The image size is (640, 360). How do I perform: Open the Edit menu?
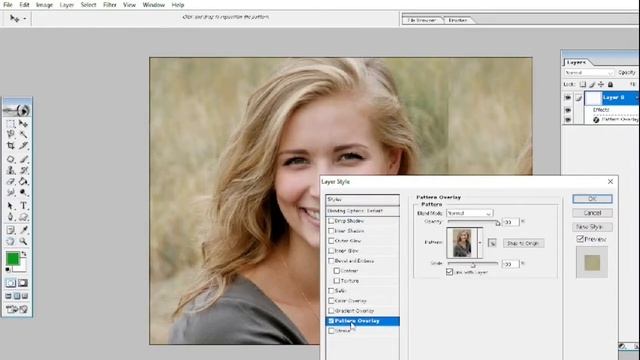(x=24, y=5)
